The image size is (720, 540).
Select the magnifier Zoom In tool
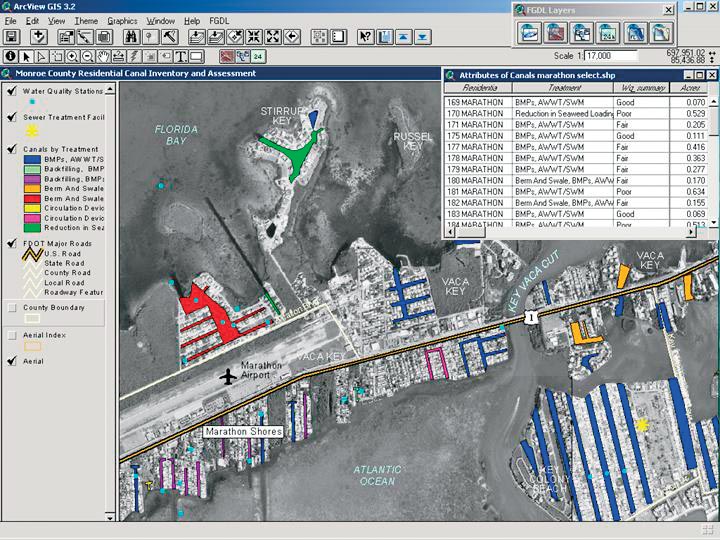pyautogui.click(x=72, y=56)
